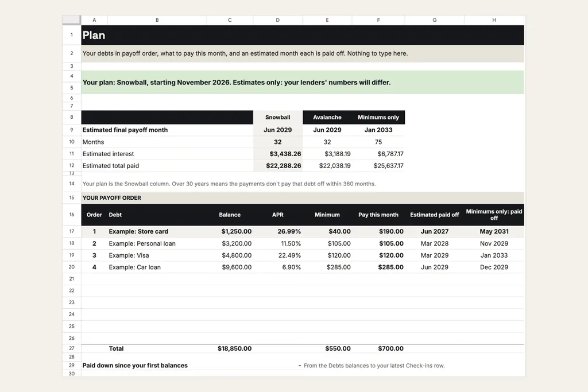Click Minimums only months value 75
588x392 pixels.
pos(378,142)
